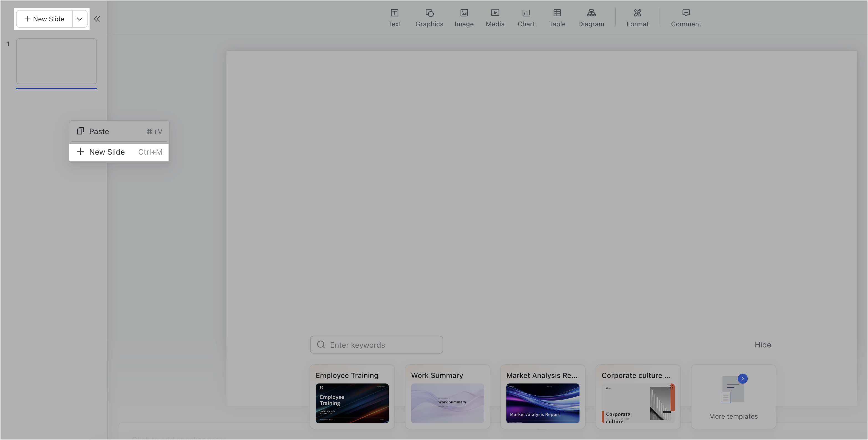Screen dimensions: 868x440
Task: Add a Comment
Action: pos(686,18)
